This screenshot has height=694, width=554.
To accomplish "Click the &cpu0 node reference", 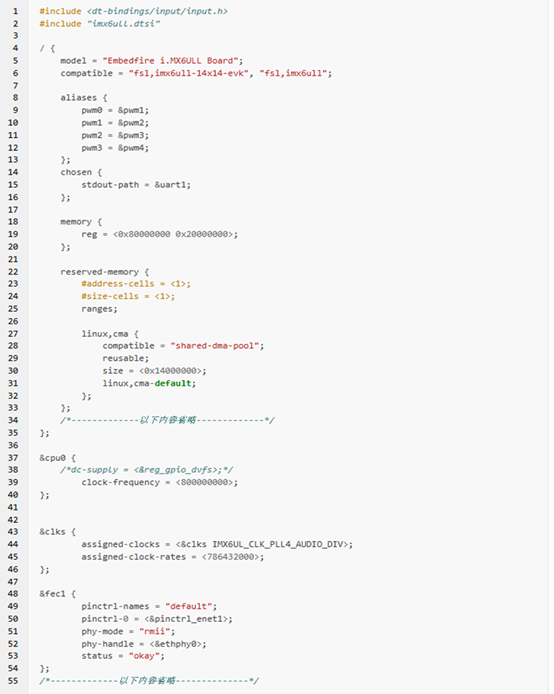I will tap(52, 458).
